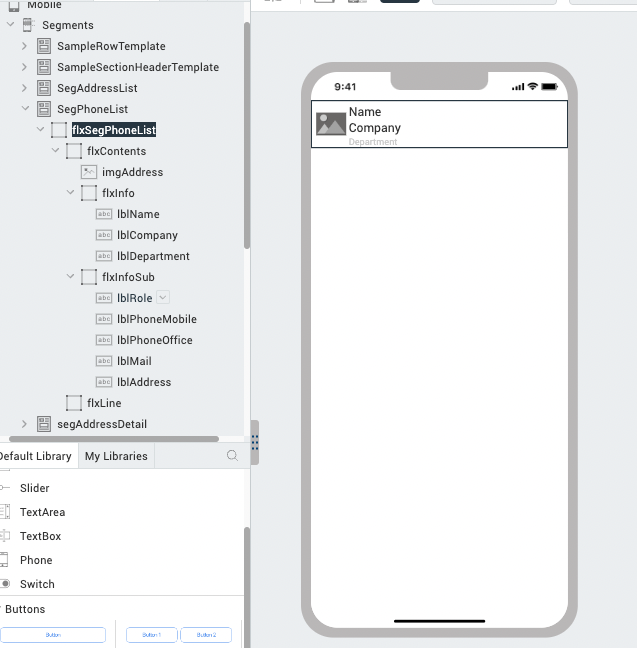
Task: Select lblCompany in the tree
Action: [x=147, y=235]
